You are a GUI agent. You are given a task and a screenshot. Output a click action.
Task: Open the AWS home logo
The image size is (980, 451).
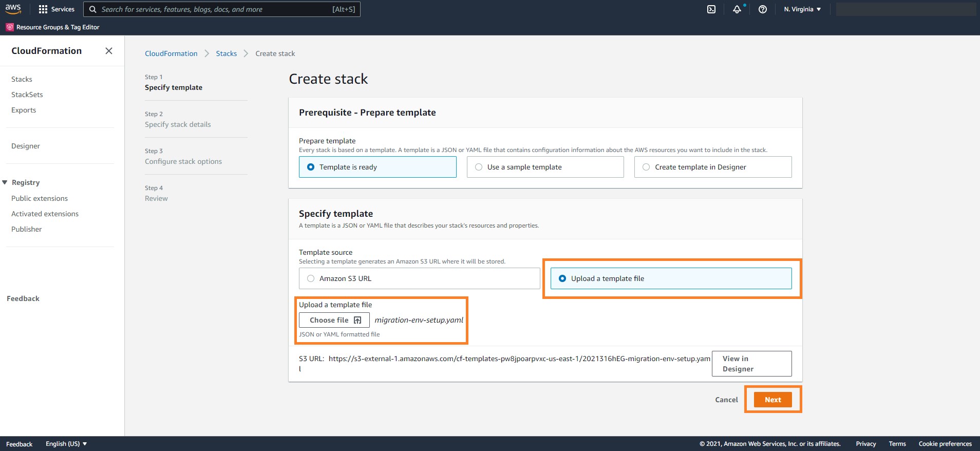(x=13, y=9)
